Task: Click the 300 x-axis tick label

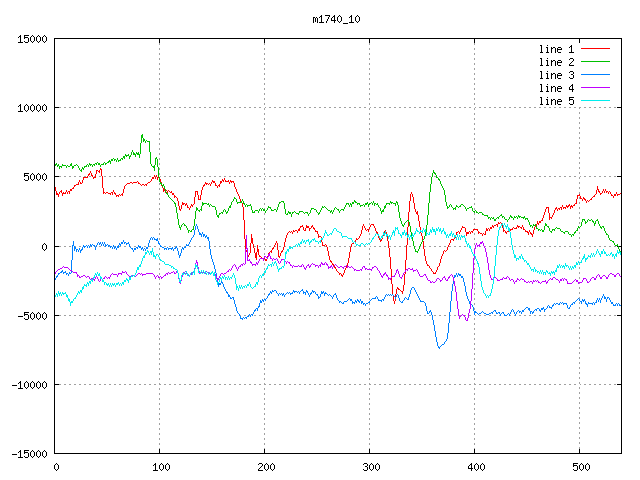Action: pyautogui.click(x=370, y=467)
